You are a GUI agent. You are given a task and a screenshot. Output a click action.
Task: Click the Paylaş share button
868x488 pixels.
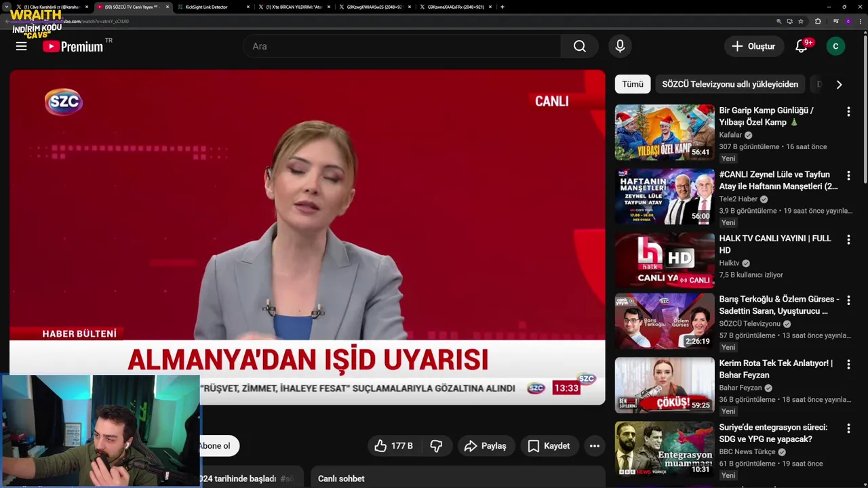[486, 445]
